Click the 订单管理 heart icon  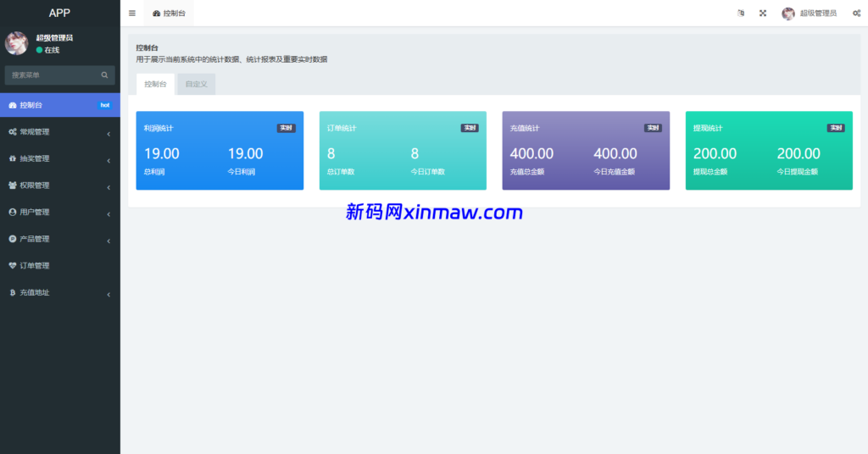[x=12, y=265]
